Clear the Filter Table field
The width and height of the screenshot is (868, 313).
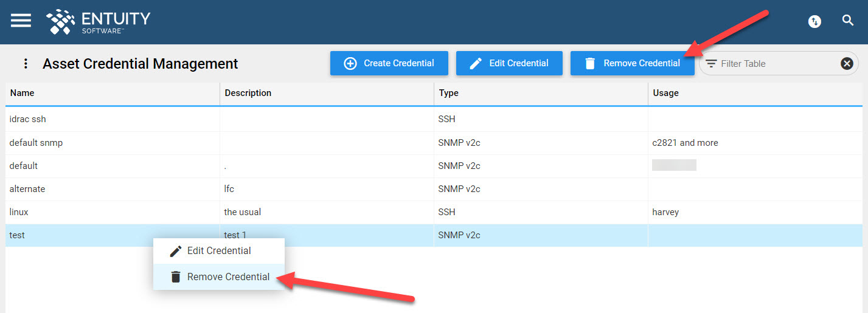[847, 63]
